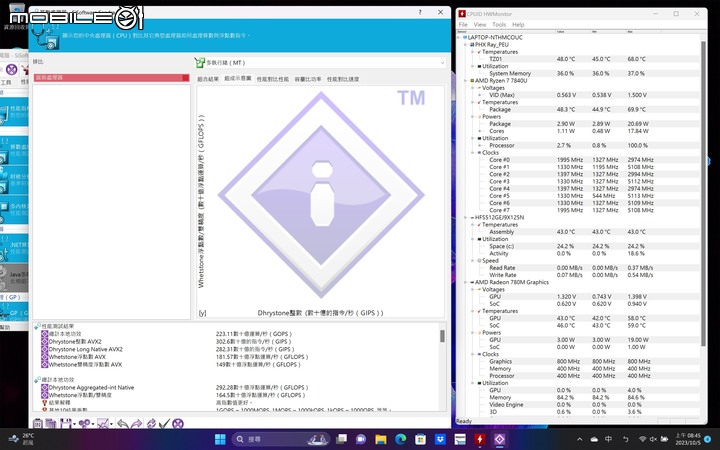Open the Chat app from the taskbar
720x450 pixels.
pos(361,439)
